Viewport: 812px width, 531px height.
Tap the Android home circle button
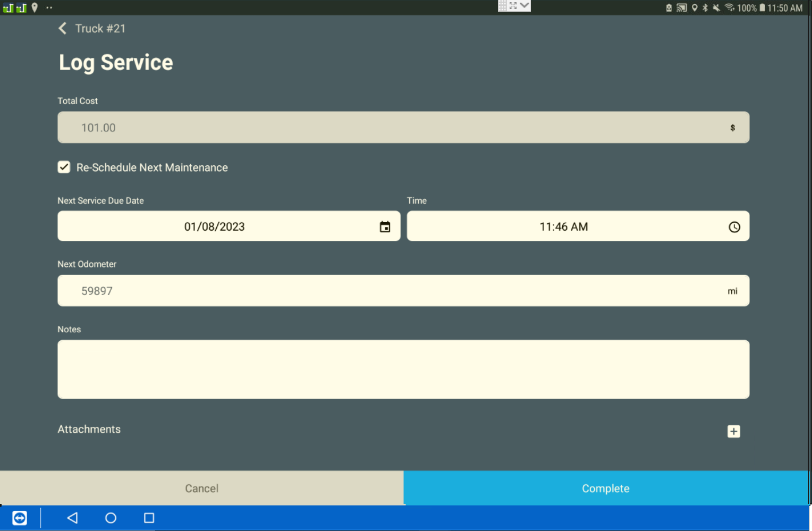[x=111, y=518]
